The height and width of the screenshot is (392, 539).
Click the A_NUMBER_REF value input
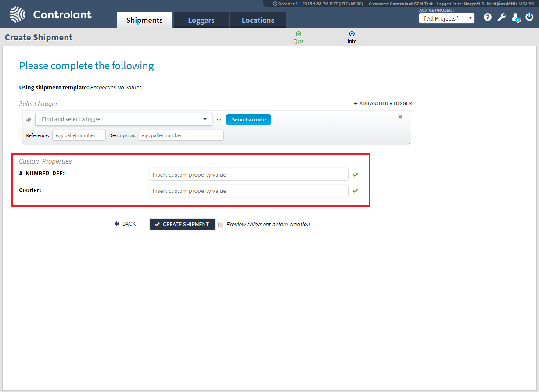click(x=248, y=175)
